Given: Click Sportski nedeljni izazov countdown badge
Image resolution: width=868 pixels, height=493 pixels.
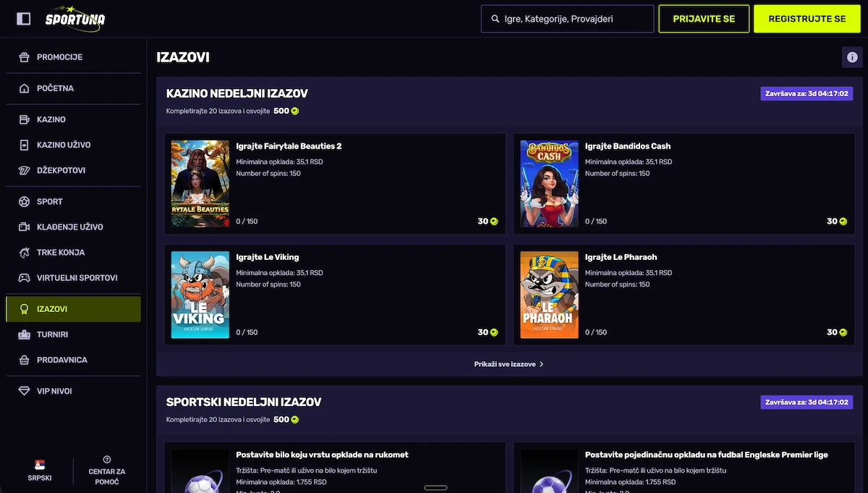Looking at the screenshot, I should point(807,402).
